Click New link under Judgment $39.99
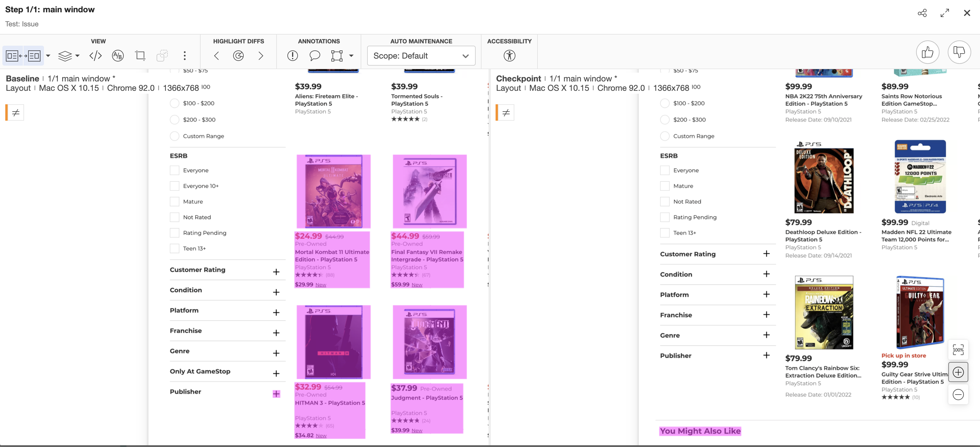Screen dimensions: 980x447 (x=417, y=430)
